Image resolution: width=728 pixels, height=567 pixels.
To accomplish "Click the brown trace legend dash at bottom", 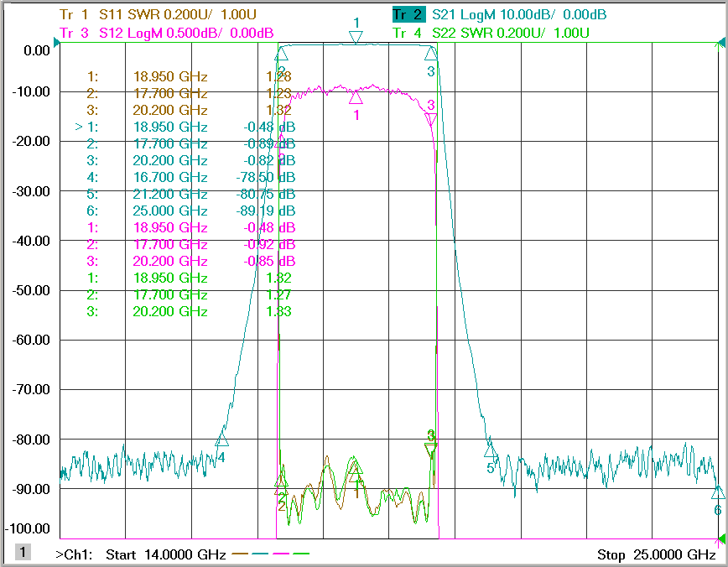I will point(240,554).
